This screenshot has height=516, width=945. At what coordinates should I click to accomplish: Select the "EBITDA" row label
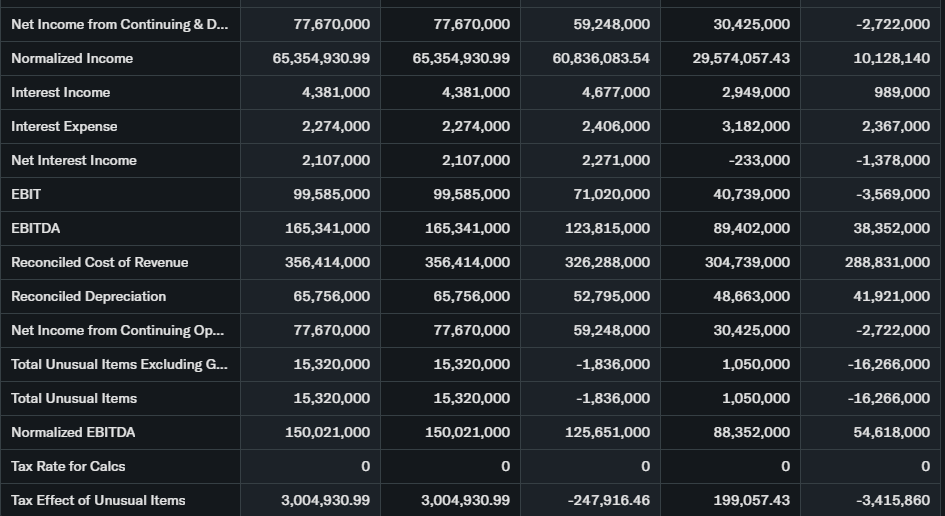point(36,228)
